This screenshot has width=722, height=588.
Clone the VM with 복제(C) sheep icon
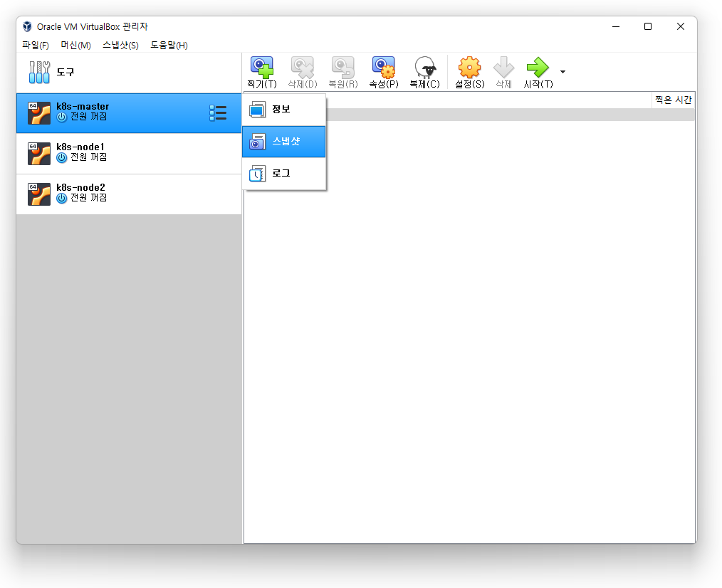424,73
